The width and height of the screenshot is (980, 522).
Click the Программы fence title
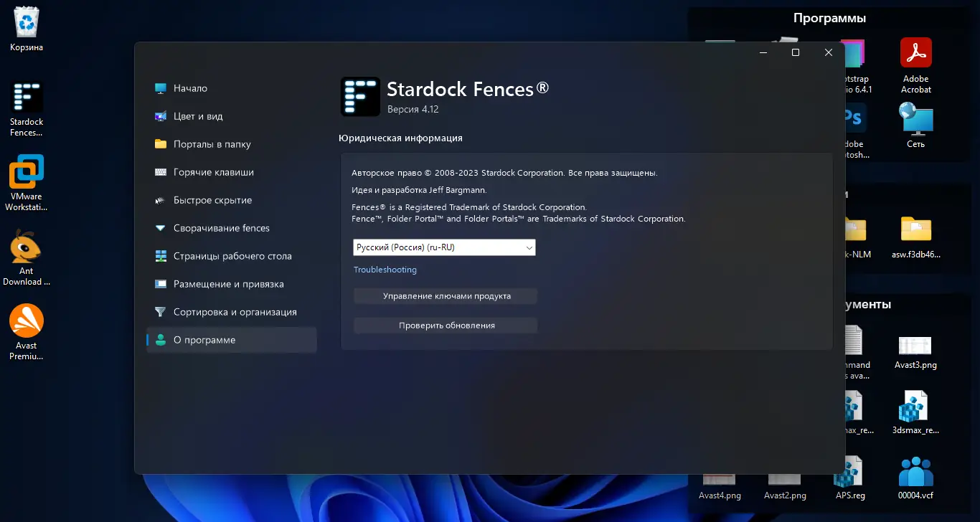tap(829, 19)
